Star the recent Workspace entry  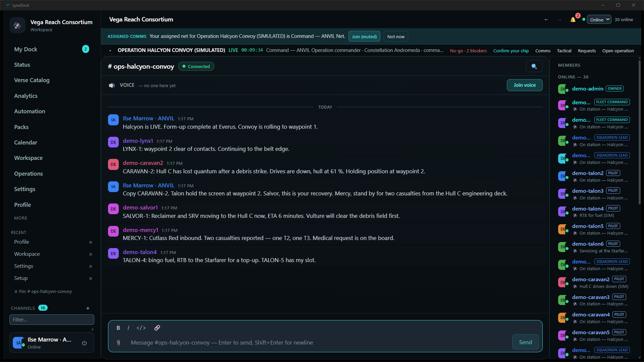point(91,254)
